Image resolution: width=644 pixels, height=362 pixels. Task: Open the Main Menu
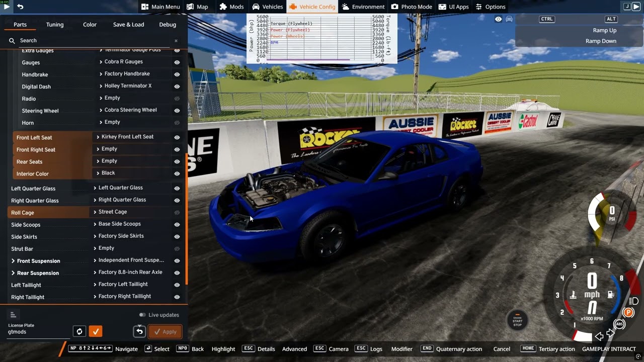click(x=160, y=7)
